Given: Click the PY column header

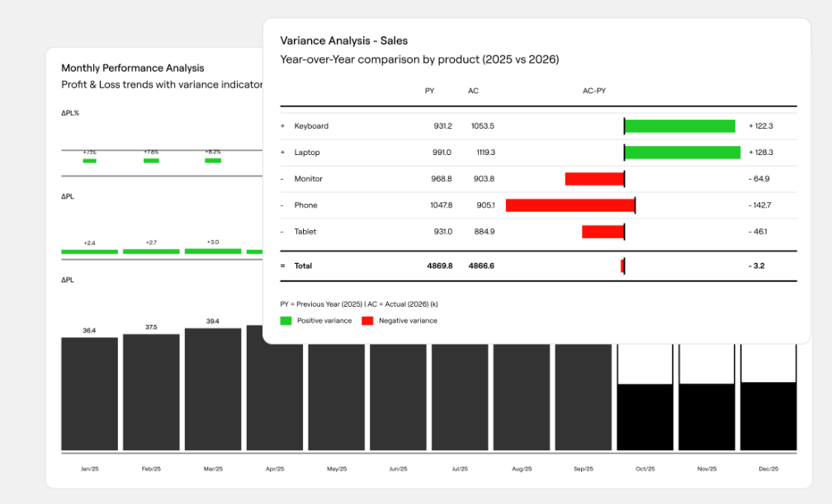Looking at the screenshot, I should (430, 92).
